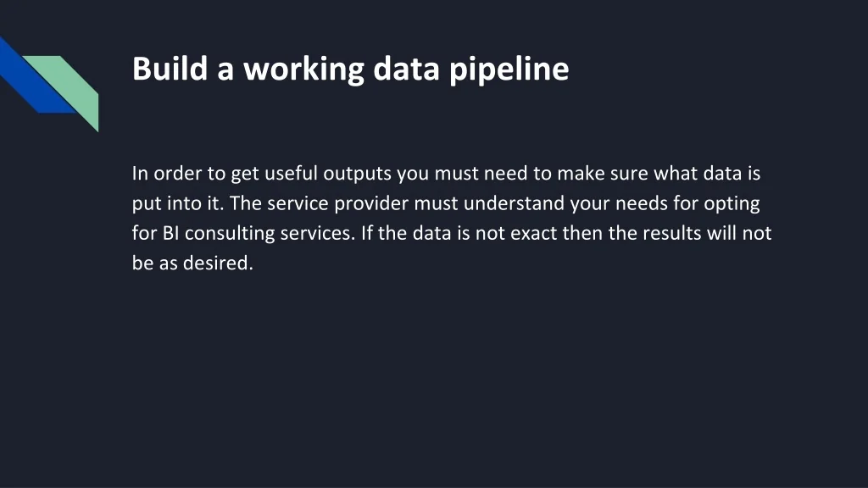
Task: Click the word "working" in the title
Action: pos(303,69)
